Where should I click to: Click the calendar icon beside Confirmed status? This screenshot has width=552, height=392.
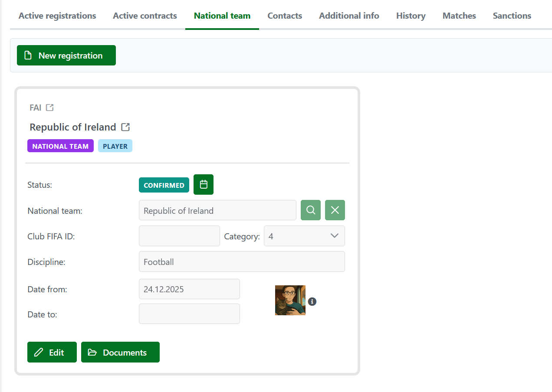coord(204,185)
